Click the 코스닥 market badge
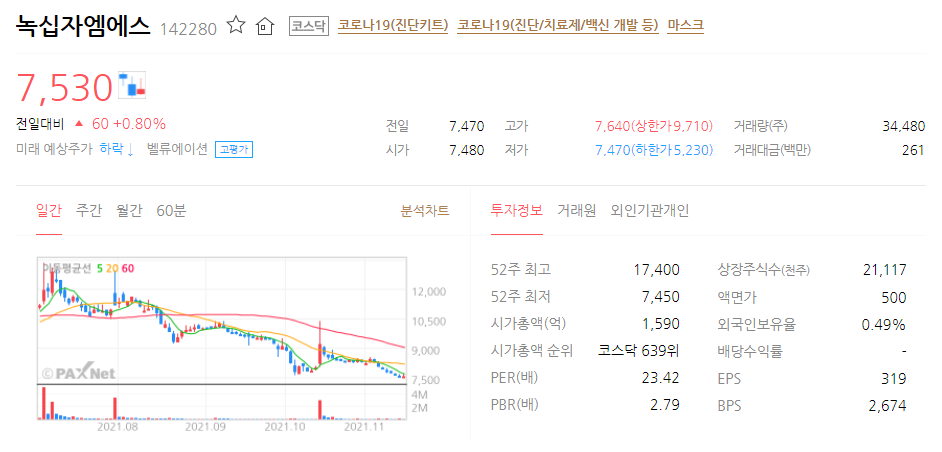 point(309,26)
